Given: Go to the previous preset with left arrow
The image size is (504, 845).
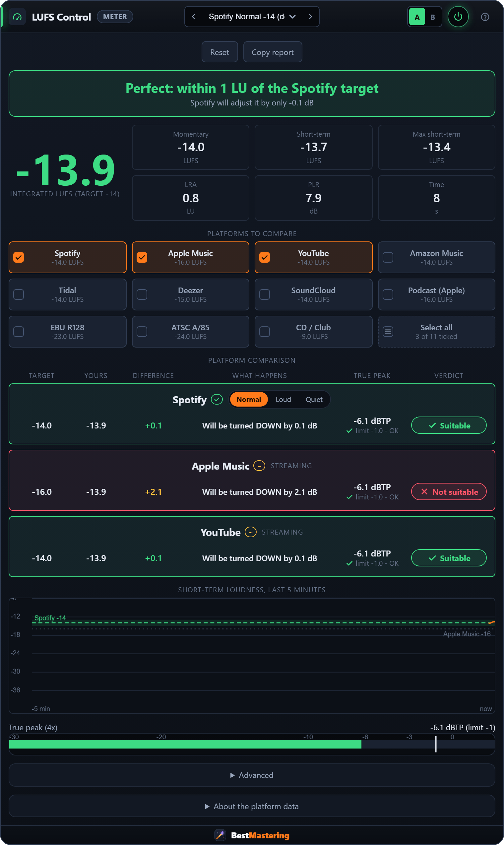Looking at the screenshot, I should [x=194, y=17].
